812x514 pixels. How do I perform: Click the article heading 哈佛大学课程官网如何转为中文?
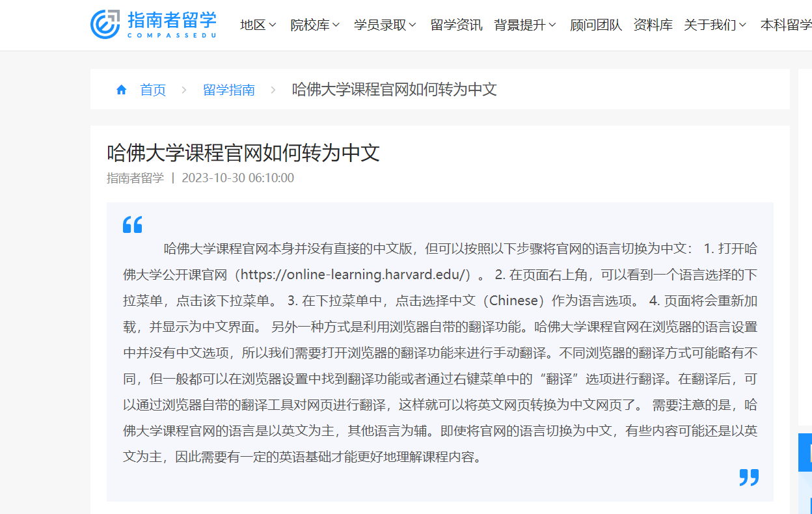(x=243, y=153)
